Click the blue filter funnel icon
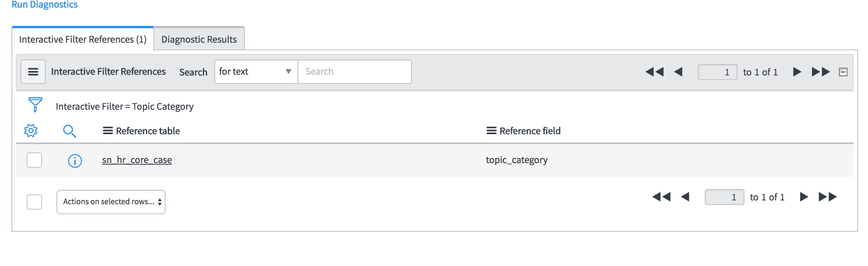 coord(35,105)
